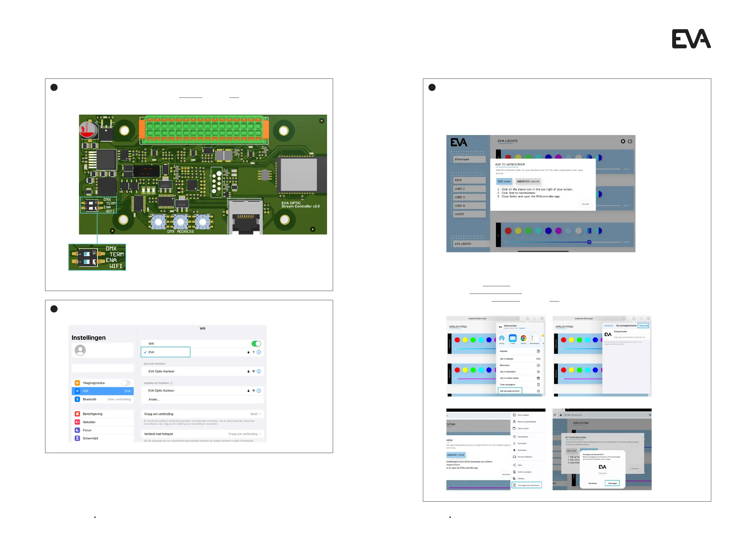
Task: Click info icon next to EVA network
Action: (x=259, y=352)
